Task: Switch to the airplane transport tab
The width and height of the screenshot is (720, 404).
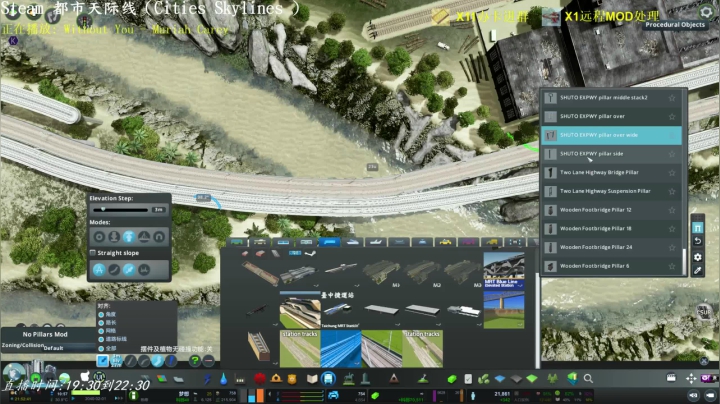Action: pyautogui.click(x=376, y=242)
